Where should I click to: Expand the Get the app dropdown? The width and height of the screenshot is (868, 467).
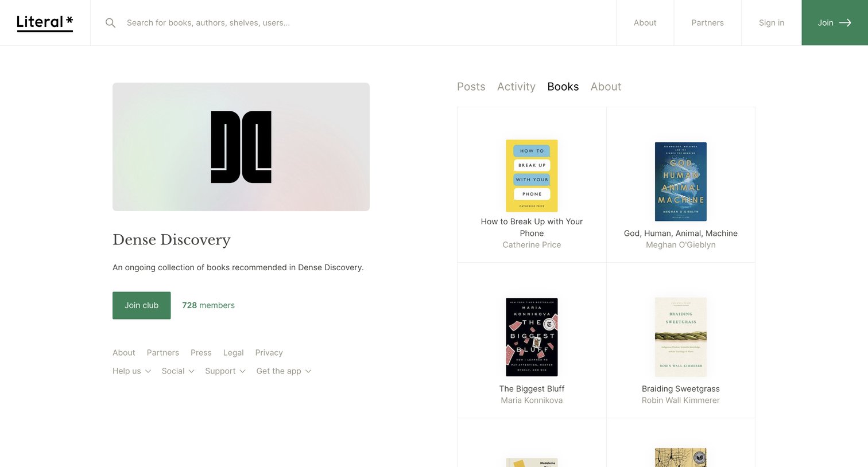click(x=284, y=371)
